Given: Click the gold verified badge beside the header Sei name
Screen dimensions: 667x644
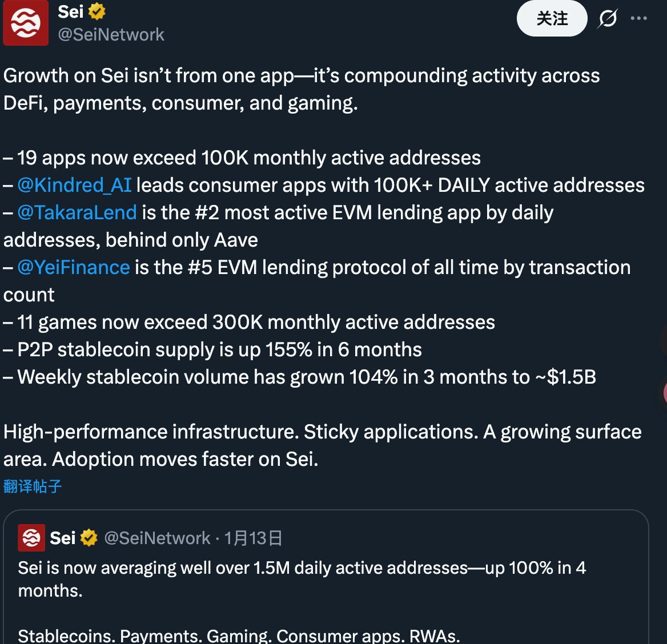Looking at the screenshot, I should click(x=97, y=11).
